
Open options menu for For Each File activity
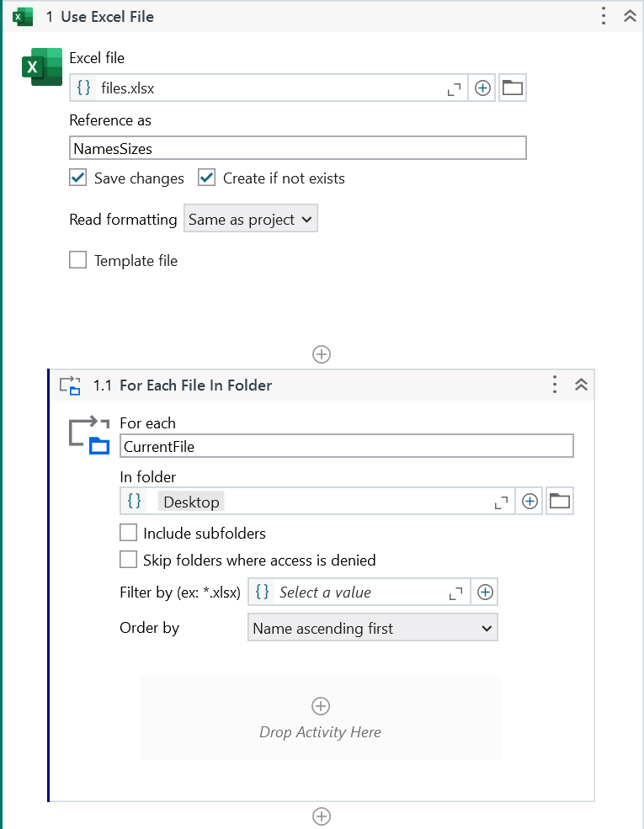(x=554, y=385)
